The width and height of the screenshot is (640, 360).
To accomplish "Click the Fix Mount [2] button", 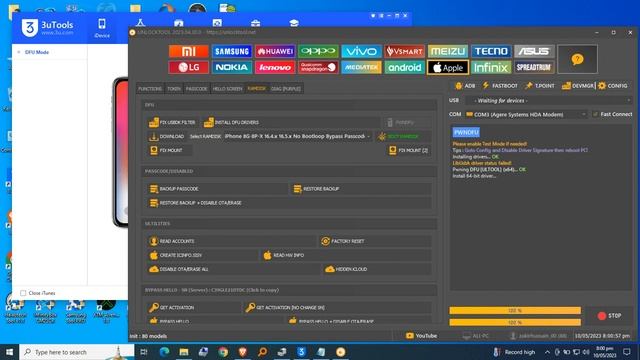I will (x=408, y=150).
